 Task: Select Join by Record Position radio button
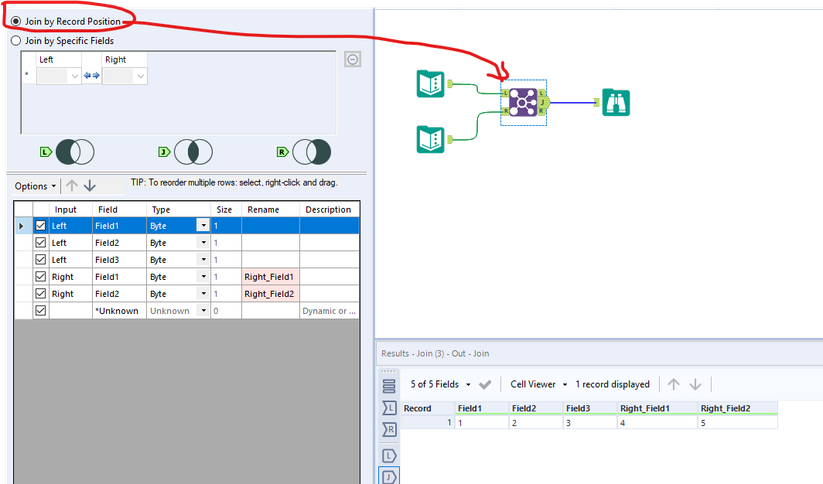coord(16,22)
